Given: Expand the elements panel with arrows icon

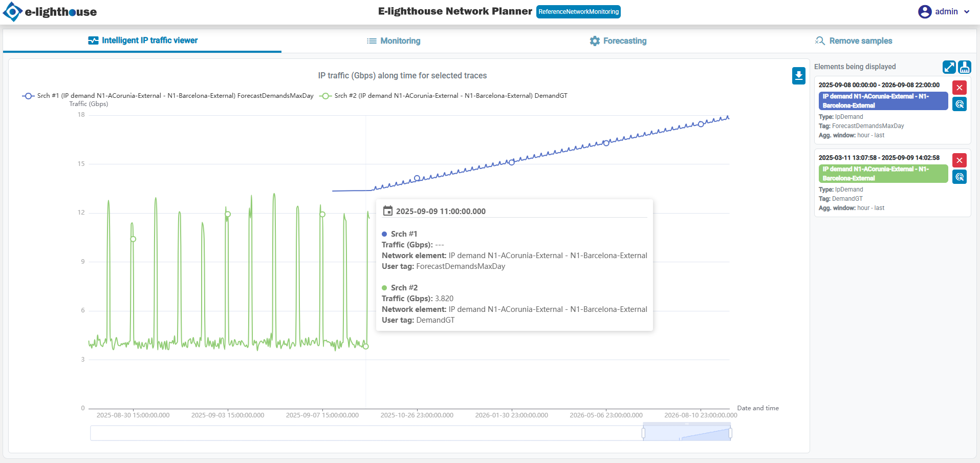Looking at the screenshot, I should pyautogui.click(x=949, y=67).
